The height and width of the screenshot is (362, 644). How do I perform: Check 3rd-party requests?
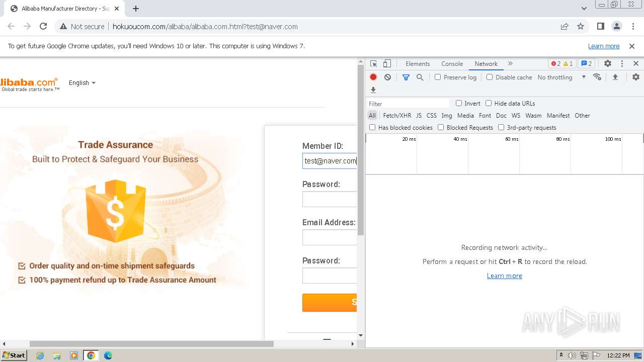click(501, 127)
